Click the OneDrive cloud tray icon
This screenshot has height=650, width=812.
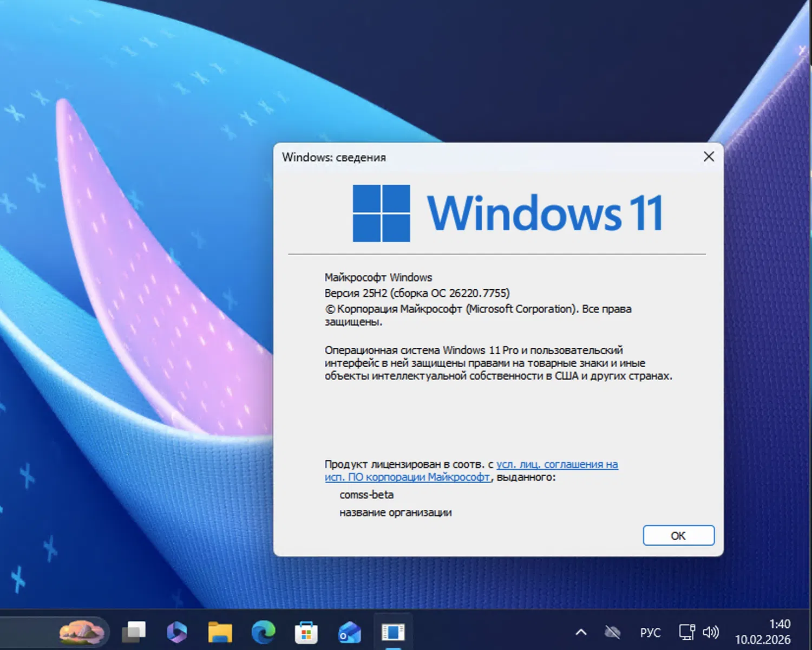[x=612, y=632]
